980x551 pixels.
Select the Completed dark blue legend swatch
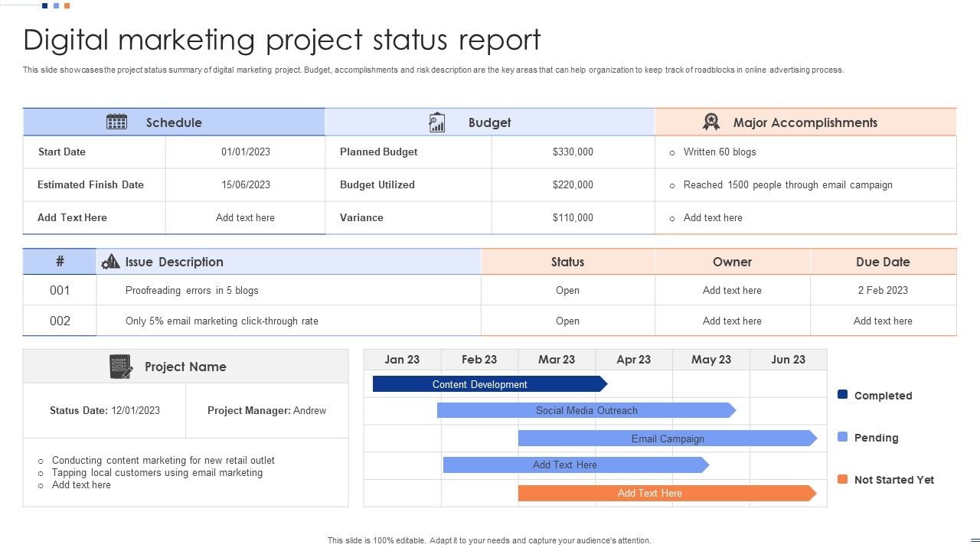coord(843,395)
